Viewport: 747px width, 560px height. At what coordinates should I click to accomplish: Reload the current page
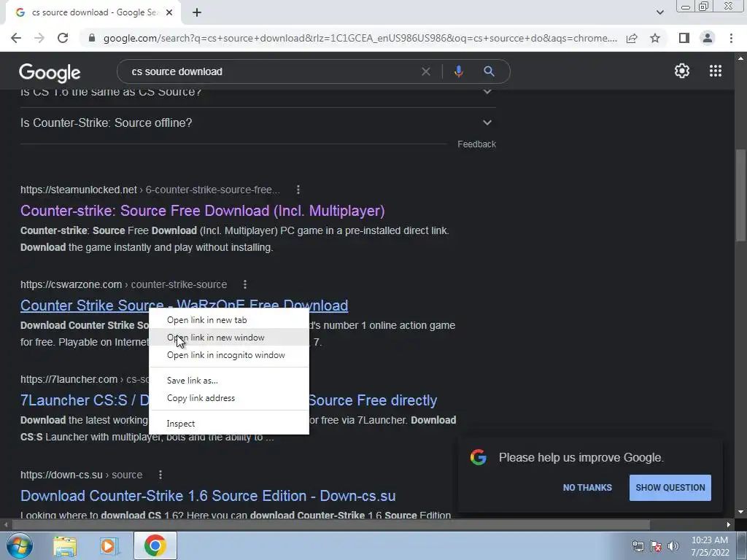click(x=63, y=38)
